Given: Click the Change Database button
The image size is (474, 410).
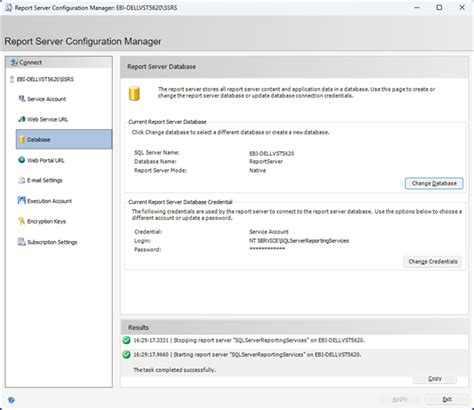Looking at the screenshot, I should click(x=434, y=183).
